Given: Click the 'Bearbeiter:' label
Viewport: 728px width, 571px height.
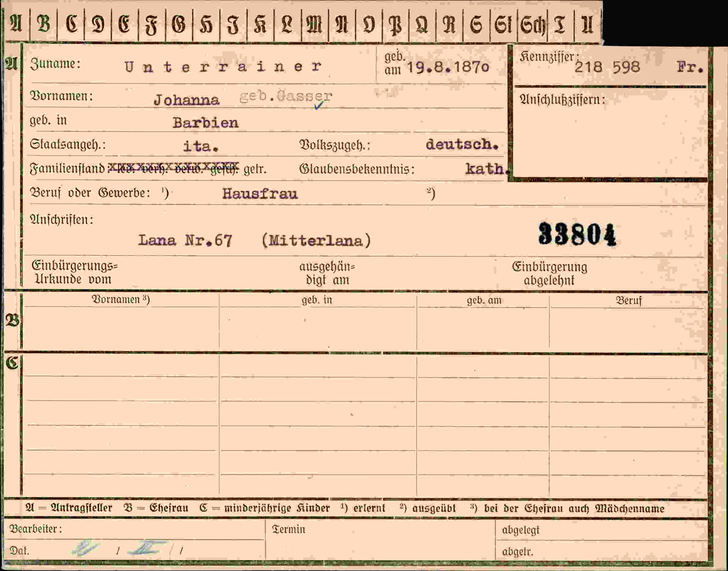Looking at the screenshot, I should click(x=36, y=529).
